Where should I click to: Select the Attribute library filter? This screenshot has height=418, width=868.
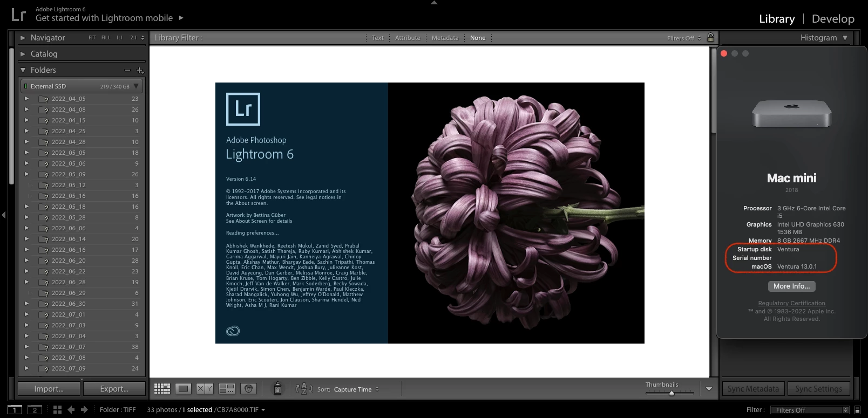(x=408, y=38)
